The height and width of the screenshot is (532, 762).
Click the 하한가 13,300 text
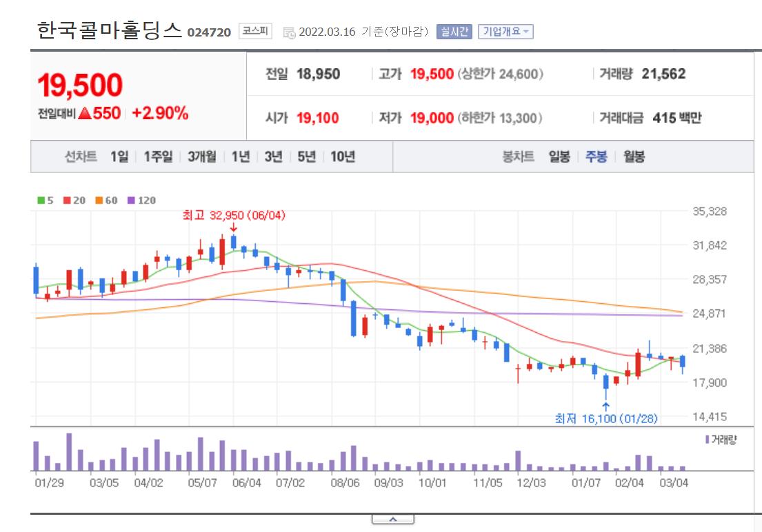click(499, 118)
